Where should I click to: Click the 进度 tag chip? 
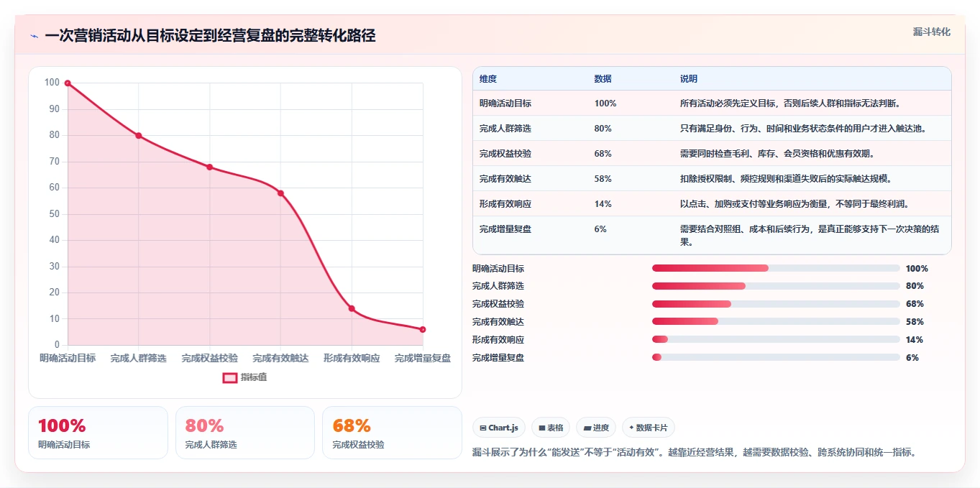(596, 428)
